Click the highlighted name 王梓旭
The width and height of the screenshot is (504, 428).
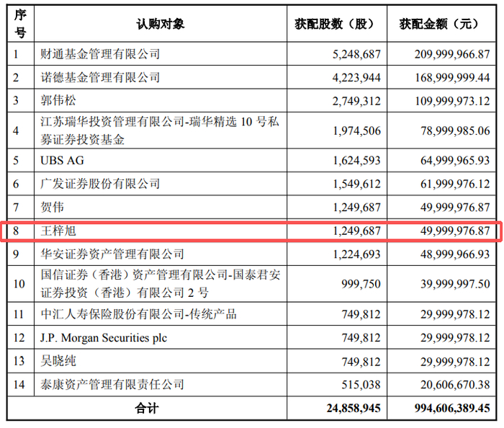58,231
